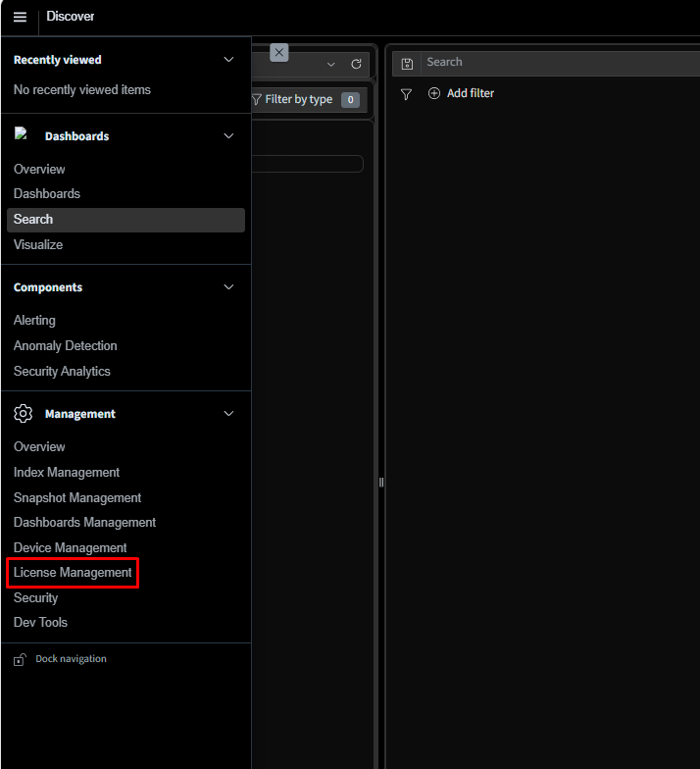This screenshot has height=769, width=700.
Task: Click the query Search input field
Action: pos(559,63)
